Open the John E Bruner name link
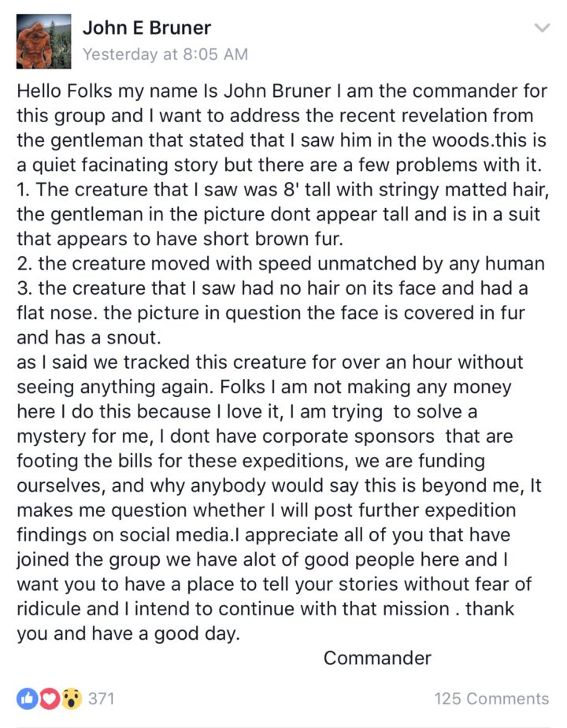This screenshot has width=567, height=728. pyautogui.click(x=146, y=28)
